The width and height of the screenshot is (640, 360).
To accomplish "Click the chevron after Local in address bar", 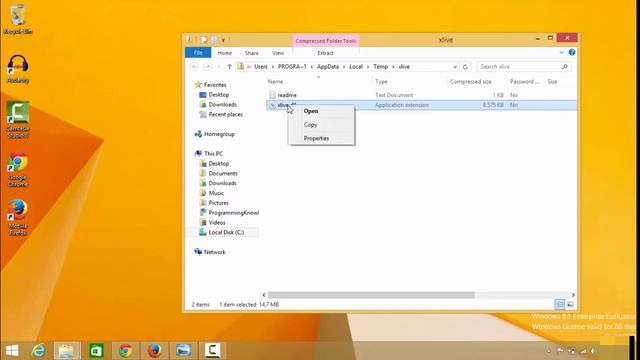I will 368,67.
